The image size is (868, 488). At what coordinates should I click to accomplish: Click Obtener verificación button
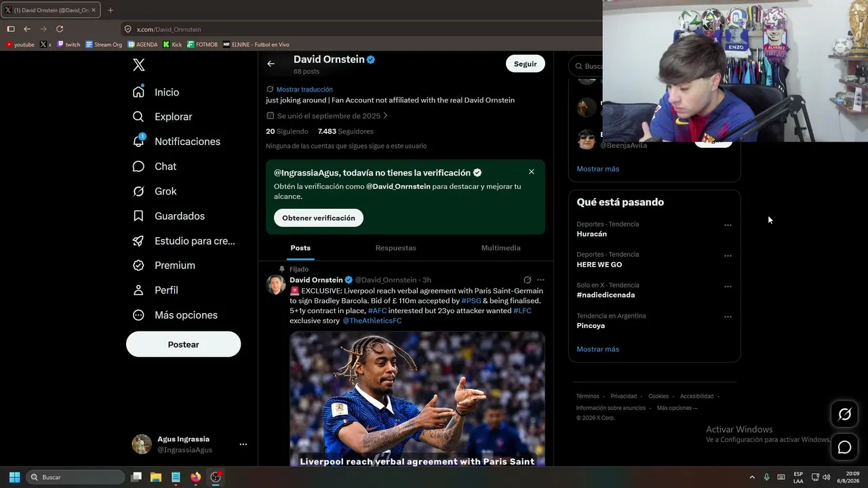319,218
